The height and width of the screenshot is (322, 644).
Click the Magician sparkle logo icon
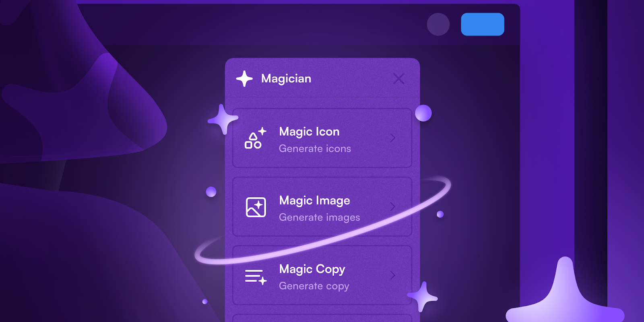click(x=244, y=78)
